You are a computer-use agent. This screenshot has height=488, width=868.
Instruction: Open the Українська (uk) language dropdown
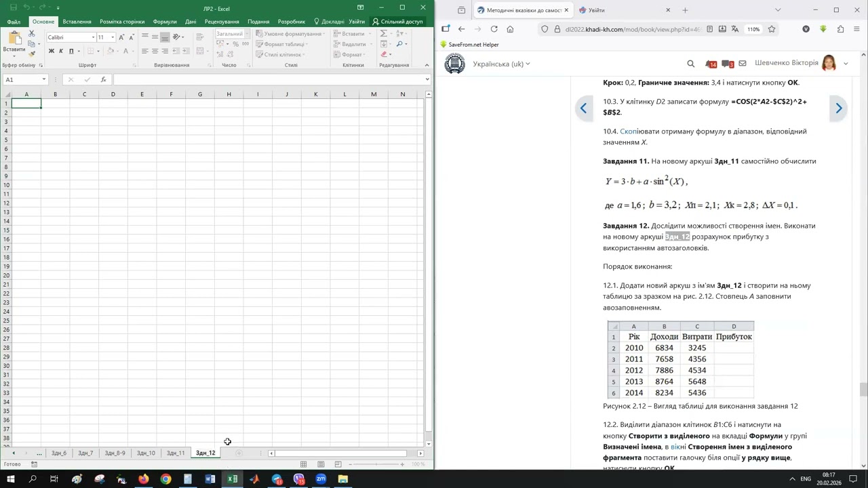tap(501, 64)
